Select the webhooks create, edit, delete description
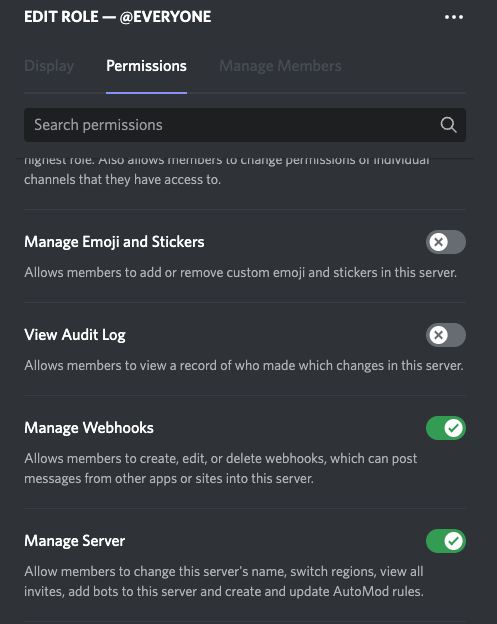The width and height of the screenshot is (497, 624). (x=220, y=468)
